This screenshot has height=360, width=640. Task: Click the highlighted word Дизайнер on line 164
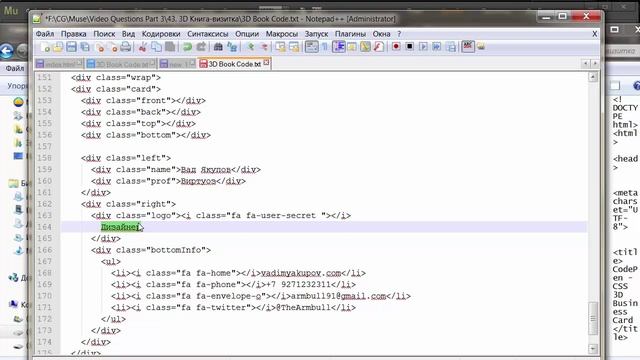[120, 227]
